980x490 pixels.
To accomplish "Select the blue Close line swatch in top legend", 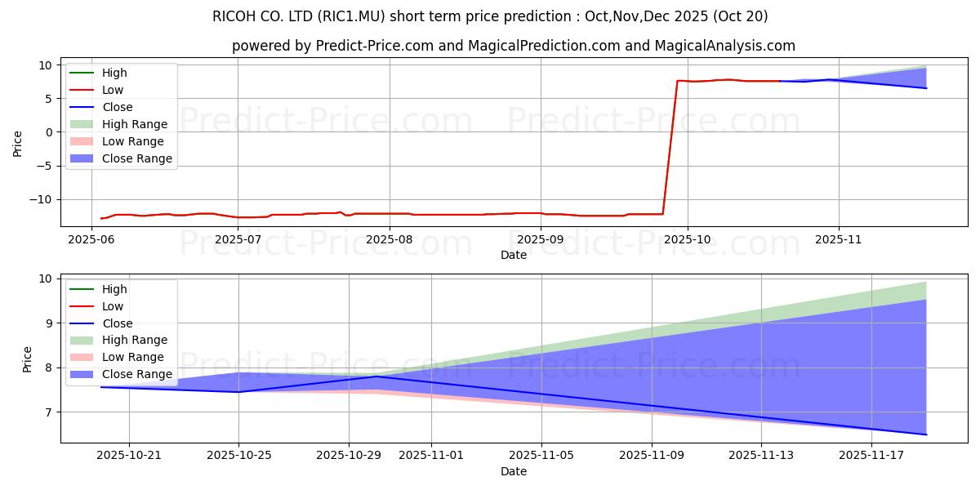I will pyautogui.click(x=83, y=107).
